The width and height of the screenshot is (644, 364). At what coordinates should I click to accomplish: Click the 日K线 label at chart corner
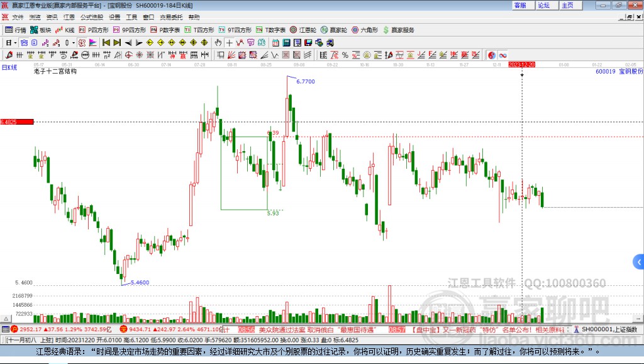tap(9, 67)
